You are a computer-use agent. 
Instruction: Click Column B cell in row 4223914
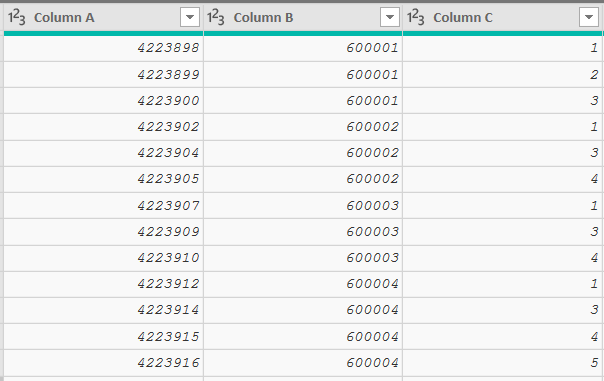click(303, 311)
